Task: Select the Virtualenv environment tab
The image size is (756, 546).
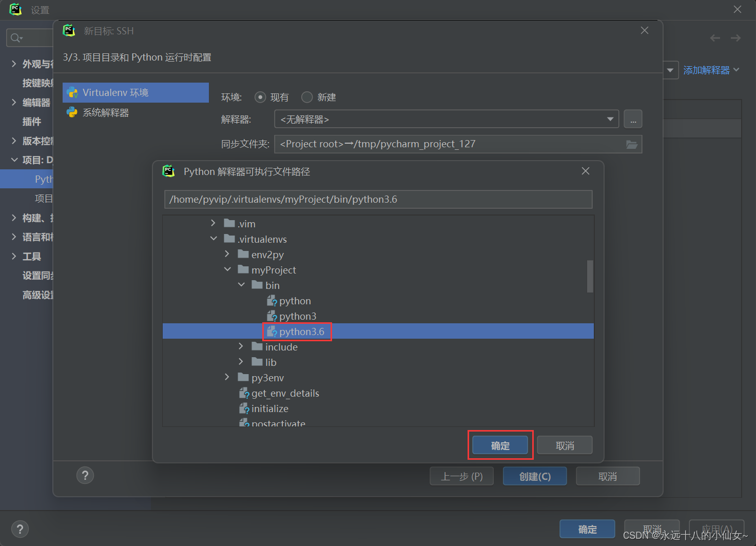Action: pos(135,92)
